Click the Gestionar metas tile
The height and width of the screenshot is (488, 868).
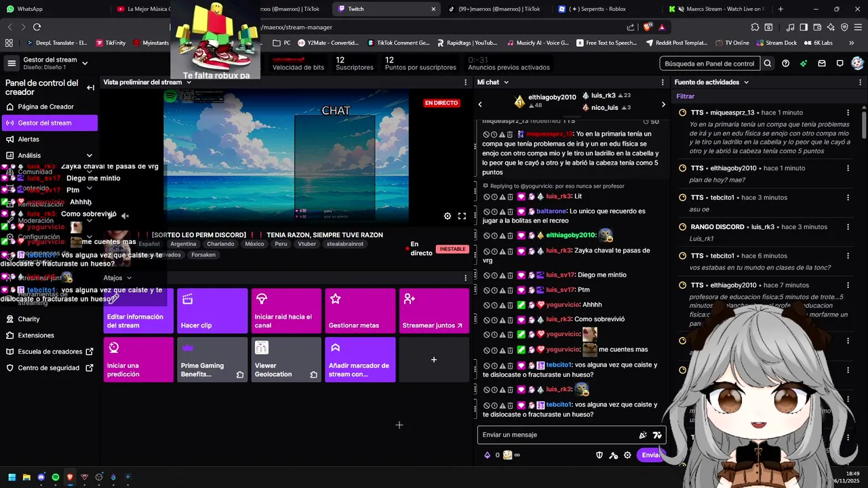(360, 310)
